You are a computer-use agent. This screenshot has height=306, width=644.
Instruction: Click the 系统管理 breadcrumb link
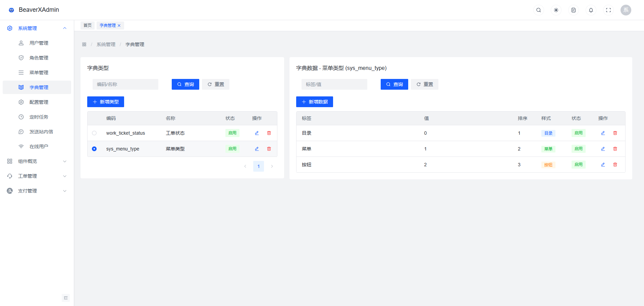click(106, 44)
